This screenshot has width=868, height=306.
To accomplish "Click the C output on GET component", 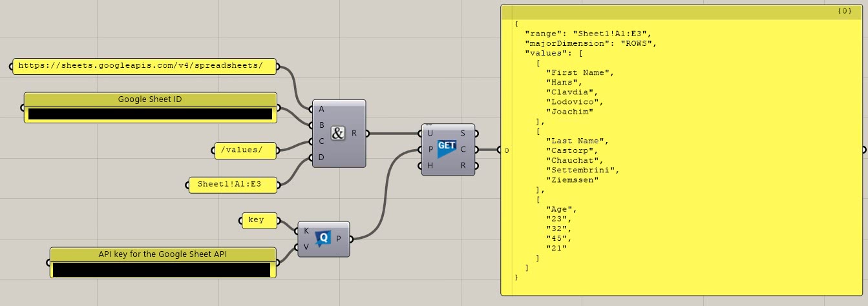I will pyautogui.click(x=464, y=150).
